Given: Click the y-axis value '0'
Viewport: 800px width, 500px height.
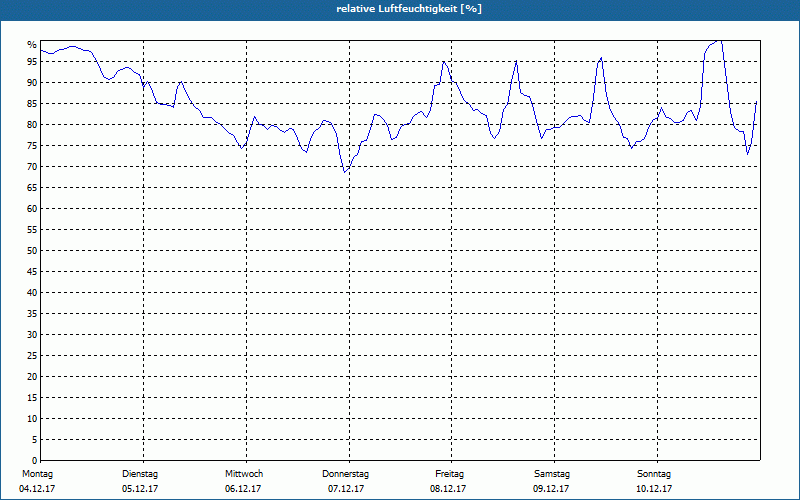Looking at the screenshot, I should click(x=34, y=461).
